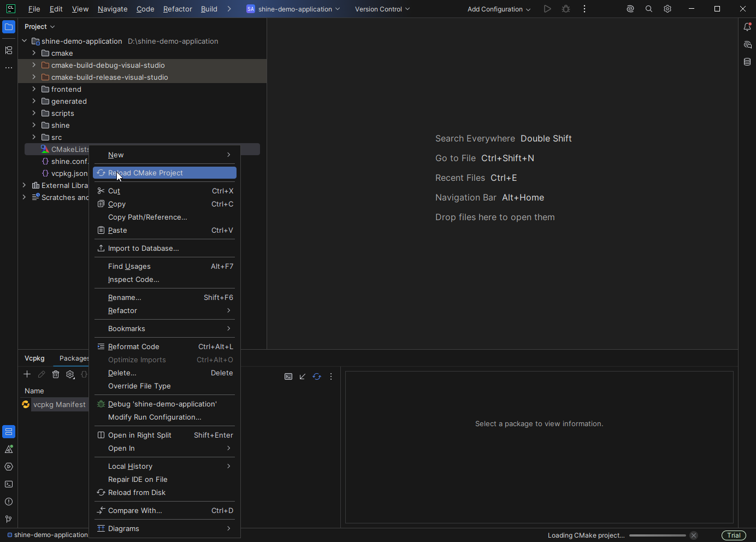Viewport: 756px width, 542px height.
Task: Choose Find Usages in context menu
Action: 164,266
